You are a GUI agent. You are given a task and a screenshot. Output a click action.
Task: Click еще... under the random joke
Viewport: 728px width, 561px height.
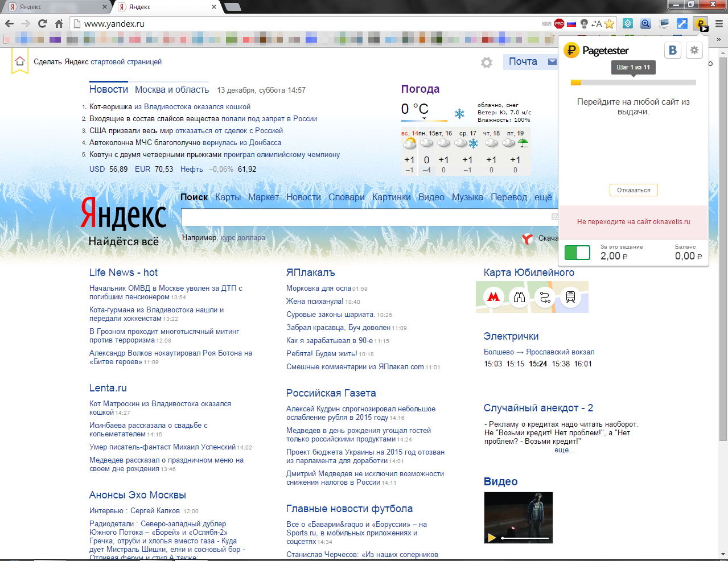[x=565, y=449]
